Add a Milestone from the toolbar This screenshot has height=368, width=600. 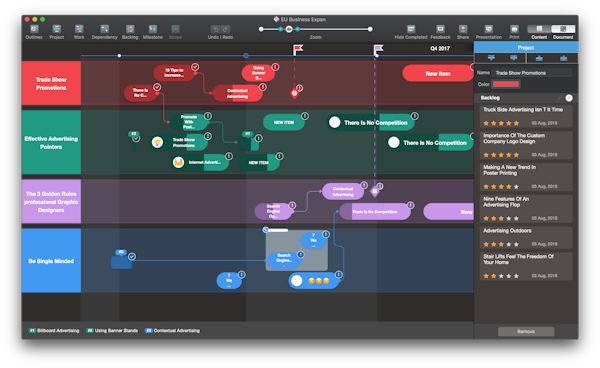(153, 29)
